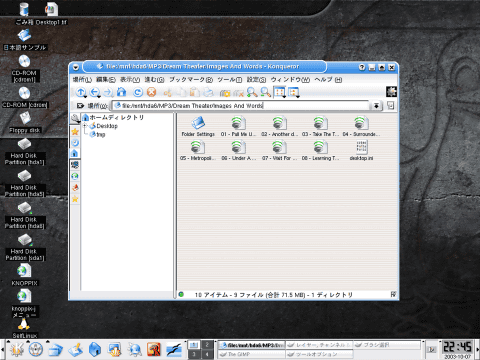Switch to Icon View in the toolbar
Viewport: 480px width, 360px height.
[280, 92]
